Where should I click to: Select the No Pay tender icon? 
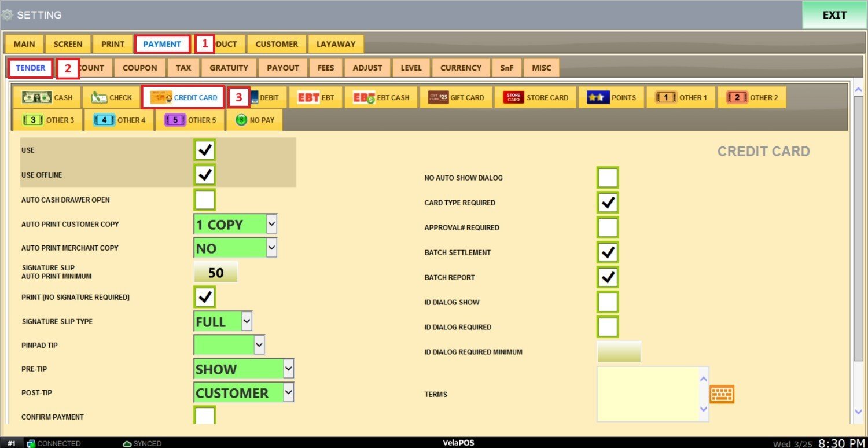coord(241,120)
